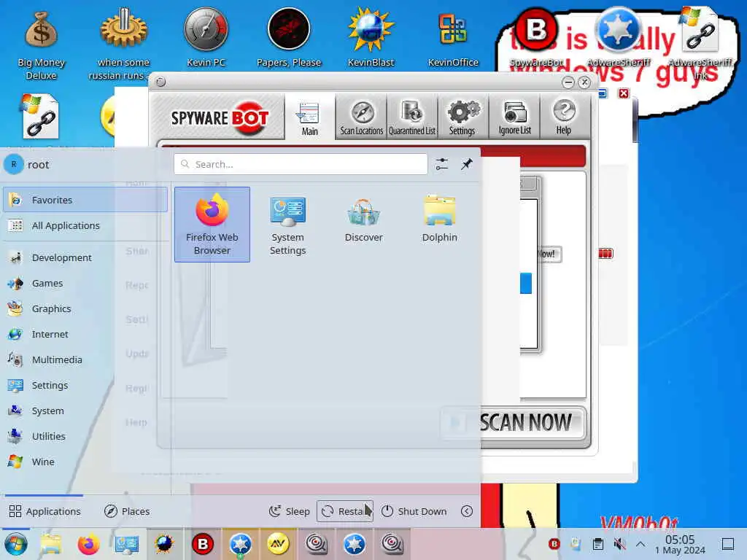747x560 pixels.
Task: Open the Graphics category
Action: pos(85,308)
